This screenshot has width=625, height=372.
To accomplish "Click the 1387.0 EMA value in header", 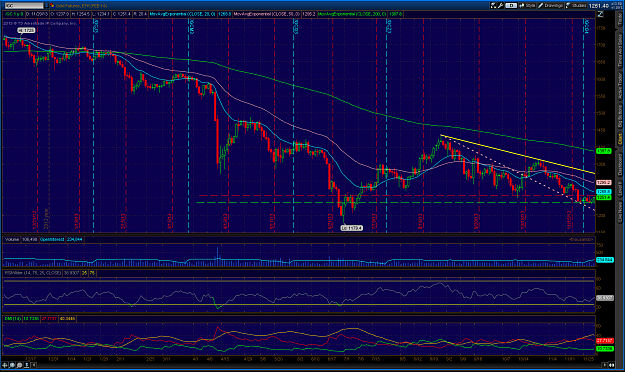I will (x=396, y=14).
